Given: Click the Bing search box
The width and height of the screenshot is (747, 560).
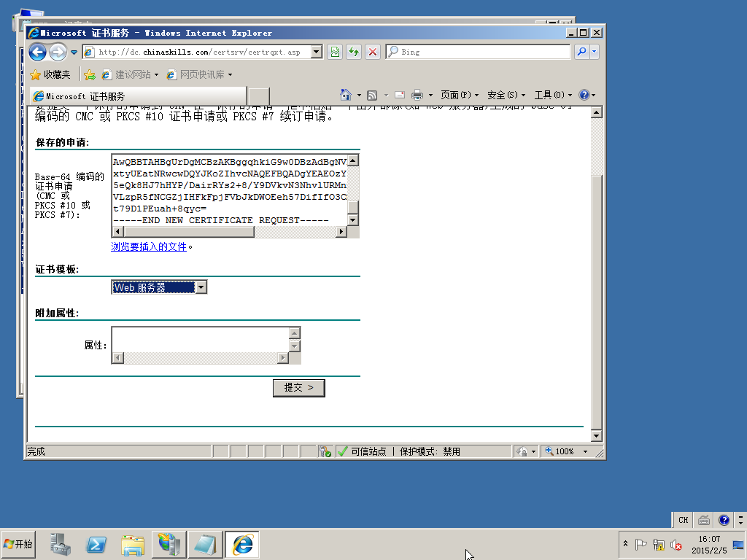Looking at the screenshot, I should pyautogui.click(x=478, y=52).
